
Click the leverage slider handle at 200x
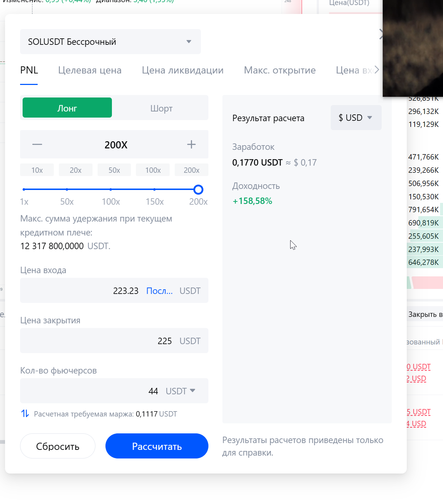[x=198, y=190]
